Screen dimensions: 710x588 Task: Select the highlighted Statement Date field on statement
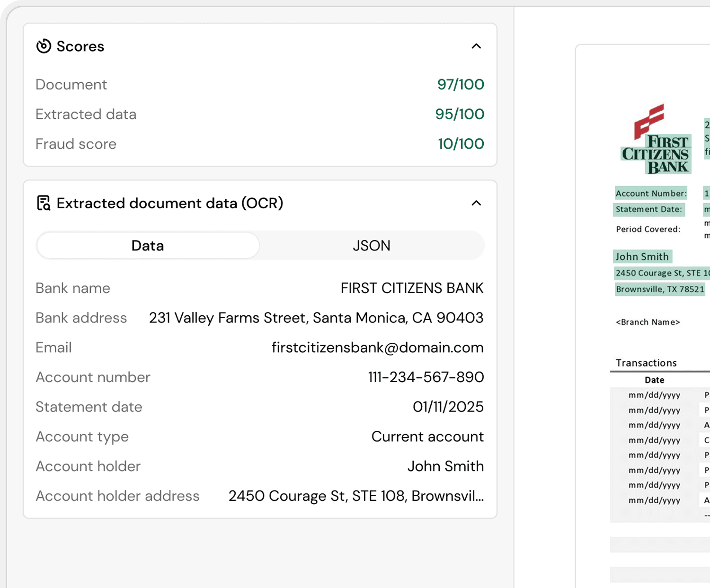tap(648, 209)
